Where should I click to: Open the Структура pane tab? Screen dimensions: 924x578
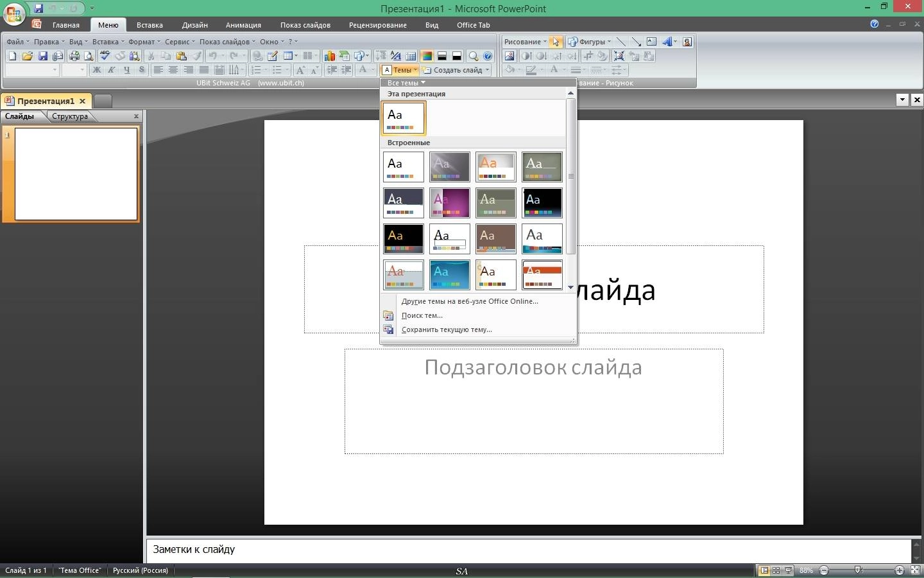[70, 116]
